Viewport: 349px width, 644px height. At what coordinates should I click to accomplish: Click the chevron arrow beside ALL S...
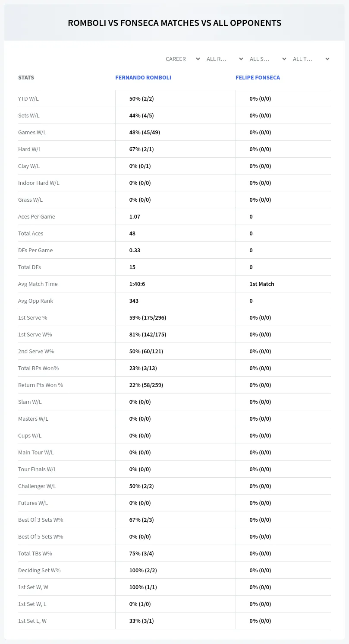coord(284,59)
